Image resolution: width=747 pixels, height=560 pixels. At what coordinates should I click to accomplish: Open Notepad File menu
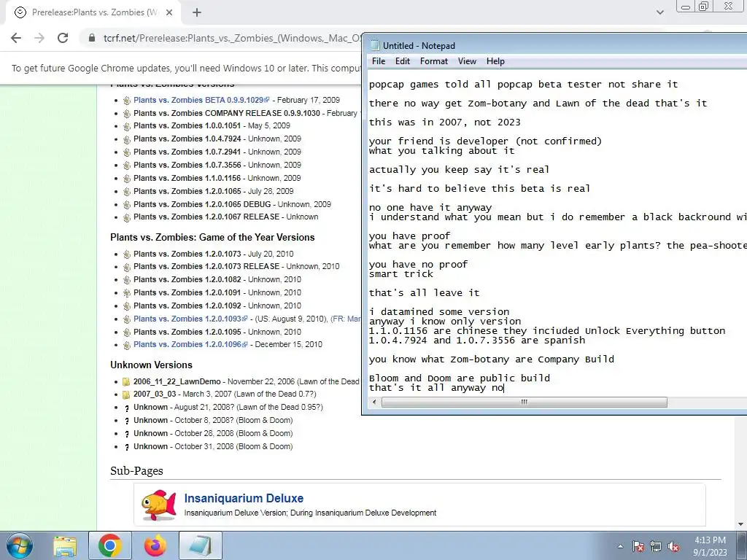pyautogui.click(x=379, y=61)
